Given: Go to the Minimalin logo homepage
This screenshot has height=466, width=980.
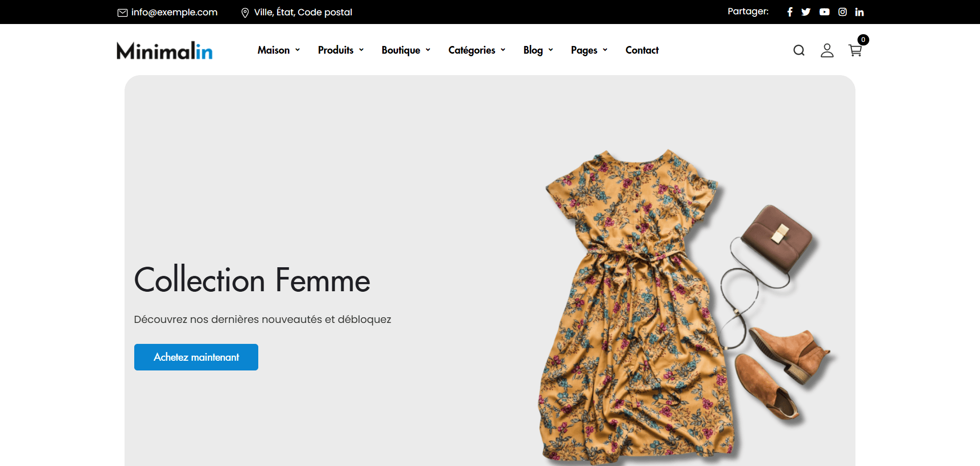Looking at the screenshot, I should click(x=164, y=50).
